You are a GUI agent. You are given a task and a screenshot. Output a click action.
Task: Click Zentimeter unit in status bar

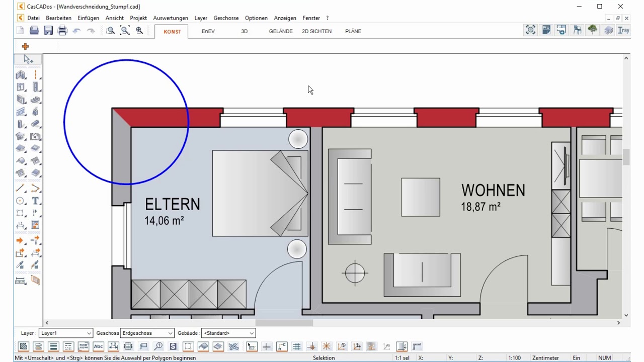click(x=545, y=358)
